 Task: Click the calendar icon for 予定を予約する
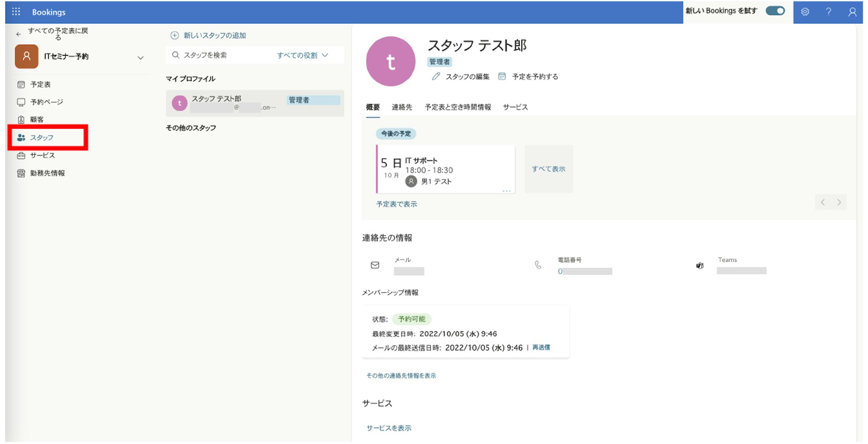[x=502, y=77]
